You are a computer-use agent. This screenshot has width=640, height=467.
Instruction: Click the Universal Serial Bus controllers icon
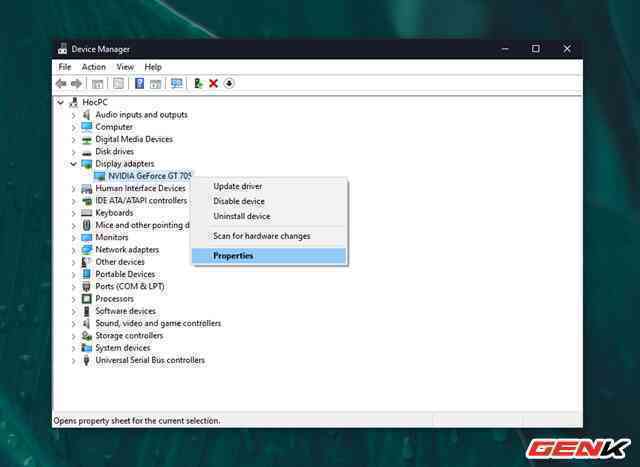[86, 360]
